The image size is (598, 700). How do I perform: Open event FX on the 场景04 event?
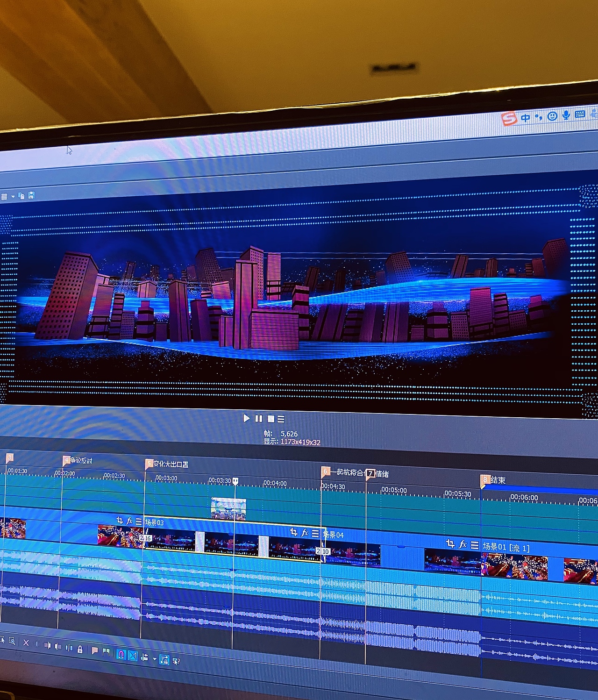[x=305, y=532]
